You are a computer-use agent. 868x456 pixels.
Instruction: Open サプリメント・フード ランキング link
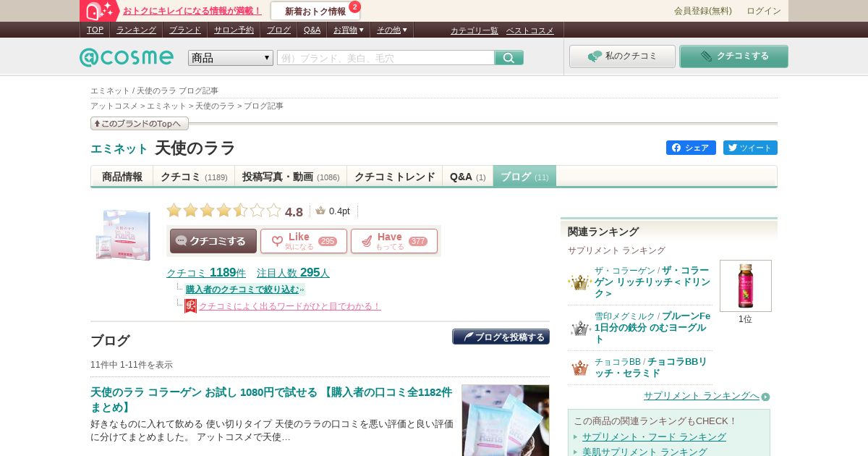tap(654, 437)
